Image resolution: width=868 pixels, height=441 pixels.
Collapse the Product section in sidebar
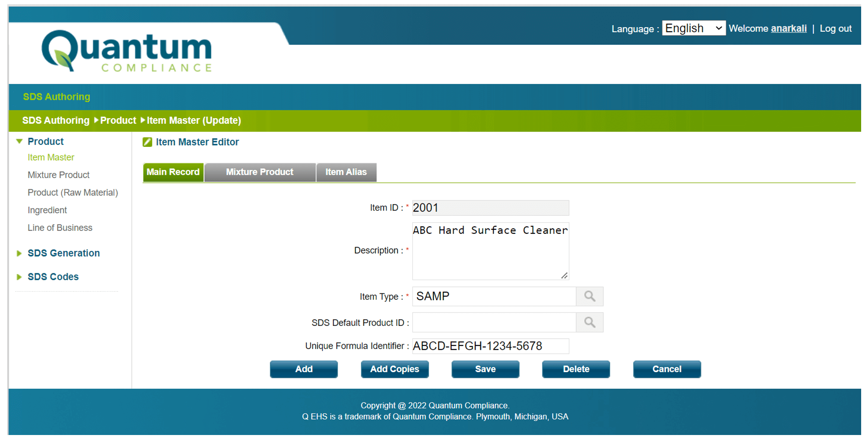coord(19,141)
